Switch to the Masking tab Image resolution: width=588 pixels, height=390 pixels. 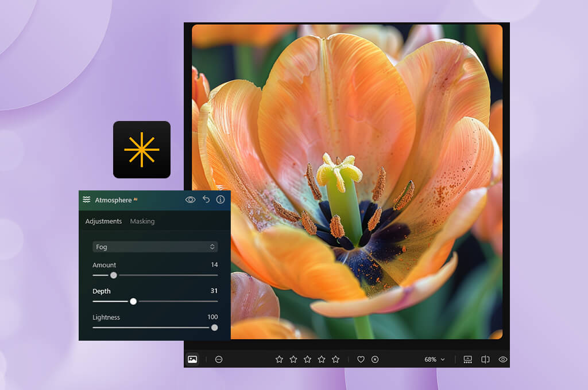(142, 221)
